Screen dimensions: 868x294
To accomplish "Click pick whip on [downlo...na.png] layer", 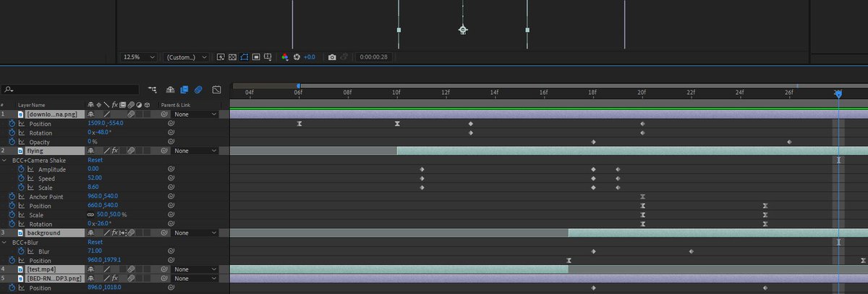I will click(x=165, y=114).
